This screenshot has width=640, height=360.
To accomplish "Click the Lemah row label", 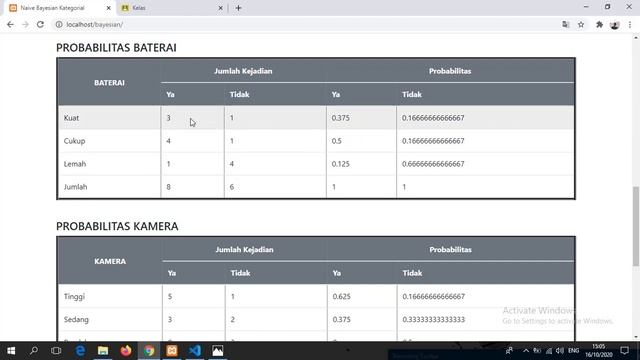I will click(x=75, y=164).
